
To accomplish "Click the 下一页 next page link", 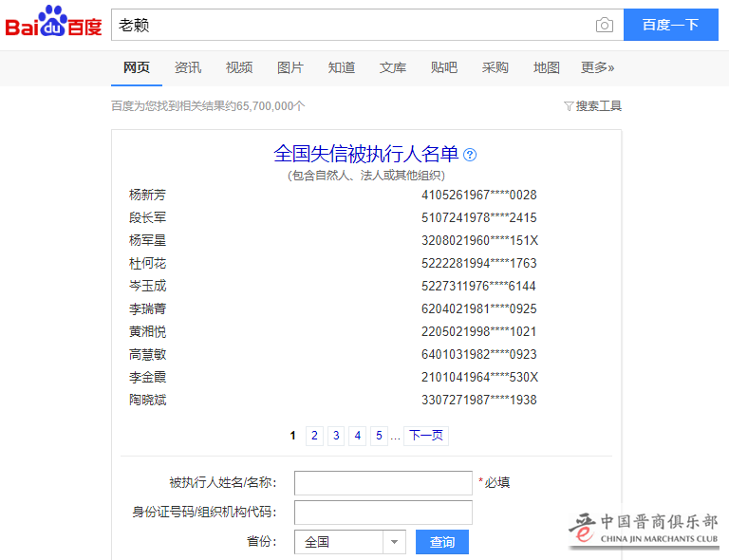I will [425, 436].
